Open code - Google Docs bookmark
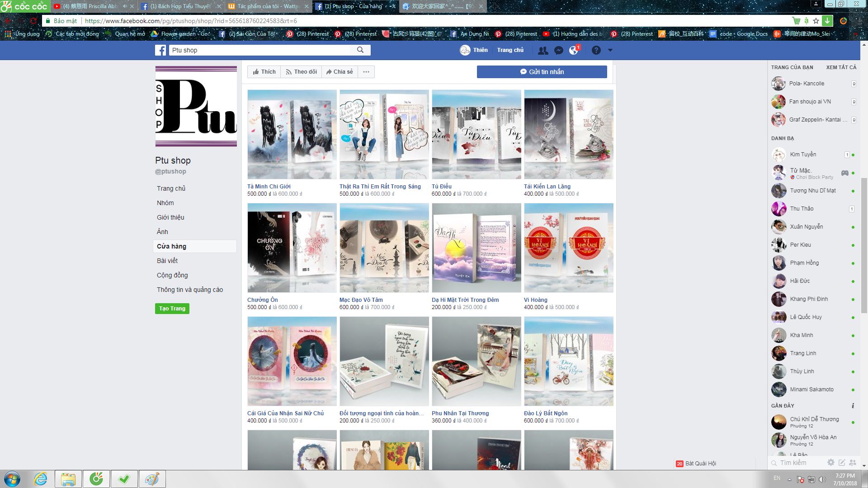Screen dimensions: 868x488 pyautogui.click(x=739, y=34)
